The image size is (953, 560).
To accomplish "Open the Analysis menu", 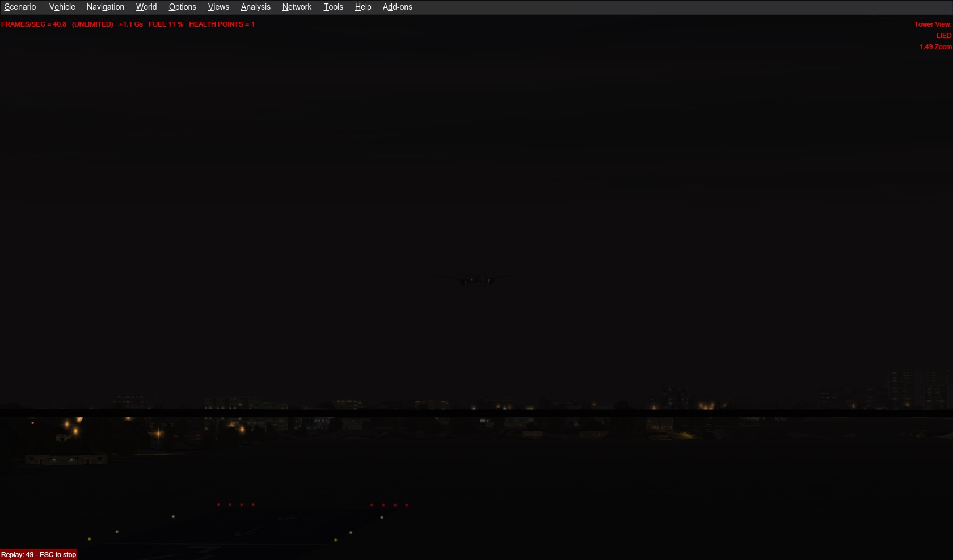I will 255,7.
